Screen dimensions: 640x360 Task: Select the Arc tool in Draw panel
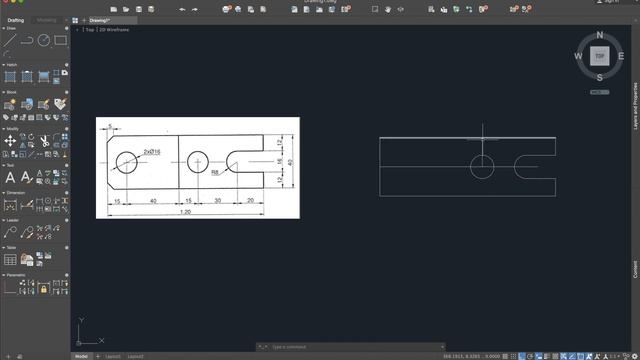(x=7, y=54)
